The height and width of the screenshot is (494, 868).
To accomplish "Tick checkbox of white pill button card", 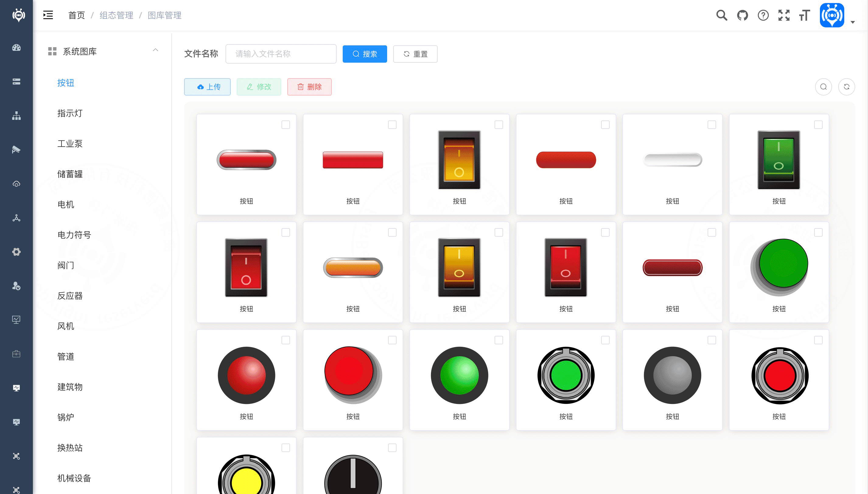I will coord(712,125).
